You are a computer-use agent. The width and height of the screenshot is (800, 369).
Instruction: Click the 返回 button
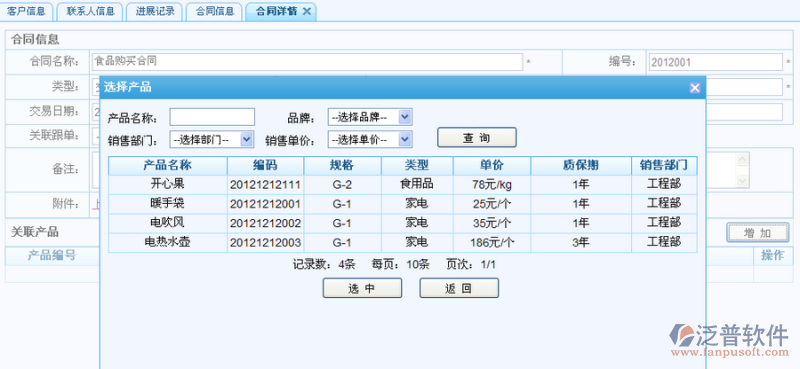coord(459,288)
